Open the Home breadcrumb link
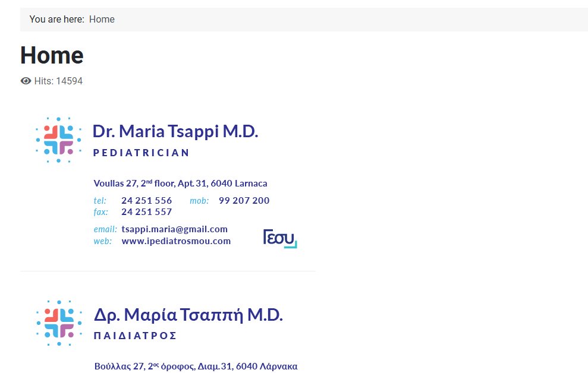Screen dimensions: 588x373 tap(102, 19)
